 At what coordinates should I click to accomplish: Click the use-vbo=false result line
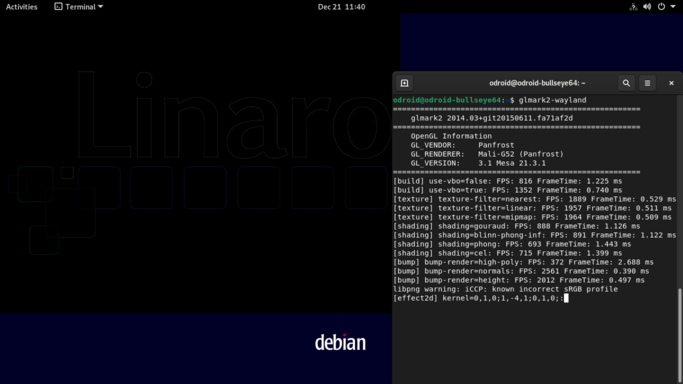click(507, 181)
